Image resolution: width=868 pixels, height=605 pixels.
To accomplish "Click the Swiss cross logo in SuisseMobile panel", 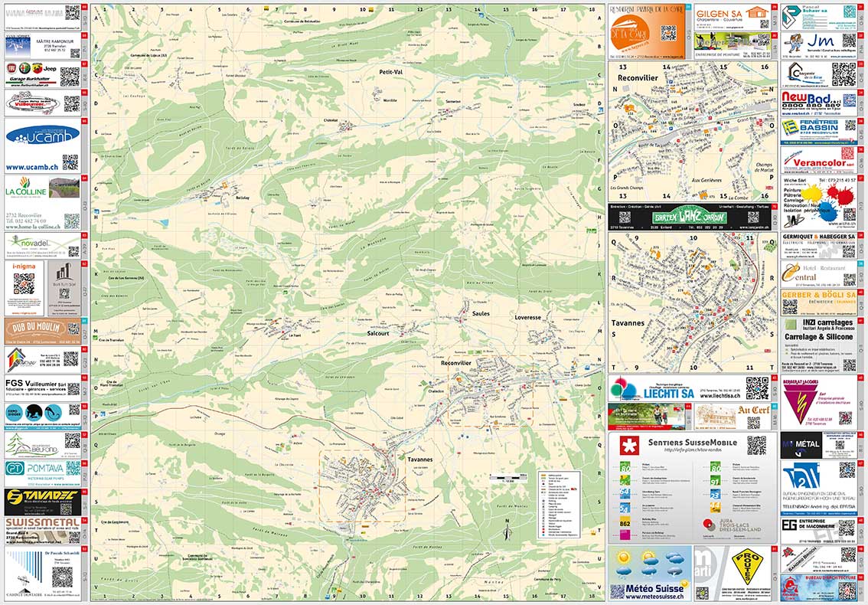I will [x=628, y=445].
